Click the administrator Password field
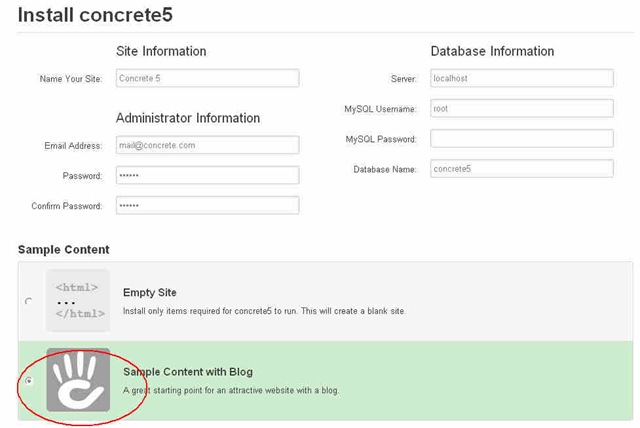640x428 pixels. (207, 175)
